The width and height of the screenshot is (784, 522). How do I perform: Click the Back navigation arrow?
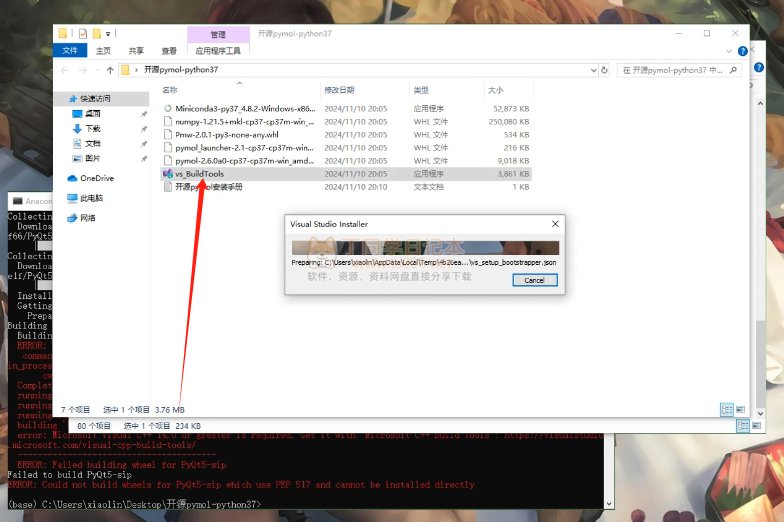click(64, 70)
